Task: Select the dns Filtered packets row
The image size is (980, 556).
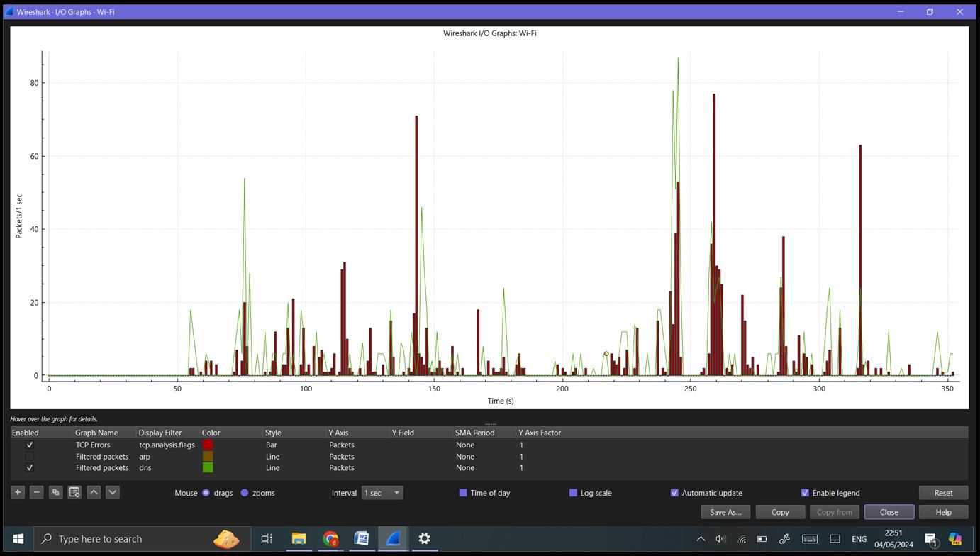Action: pos(101,467)
